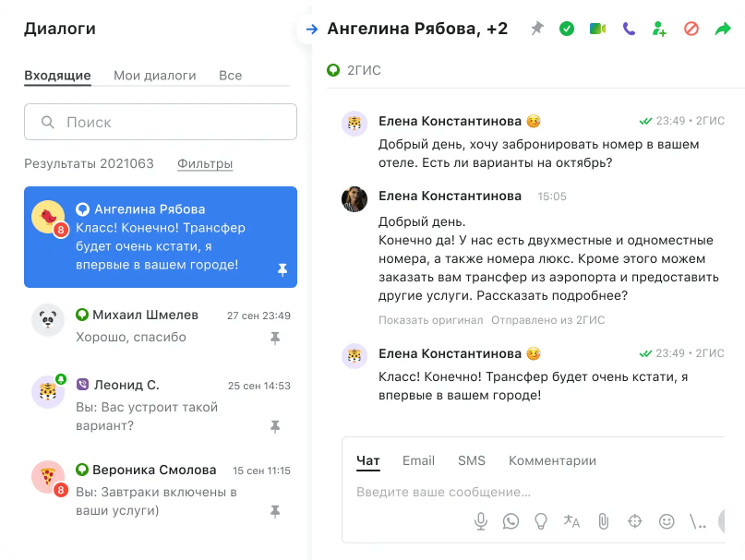Pin the Ангелина Рябова conversation in header

[x=537, y=29]
